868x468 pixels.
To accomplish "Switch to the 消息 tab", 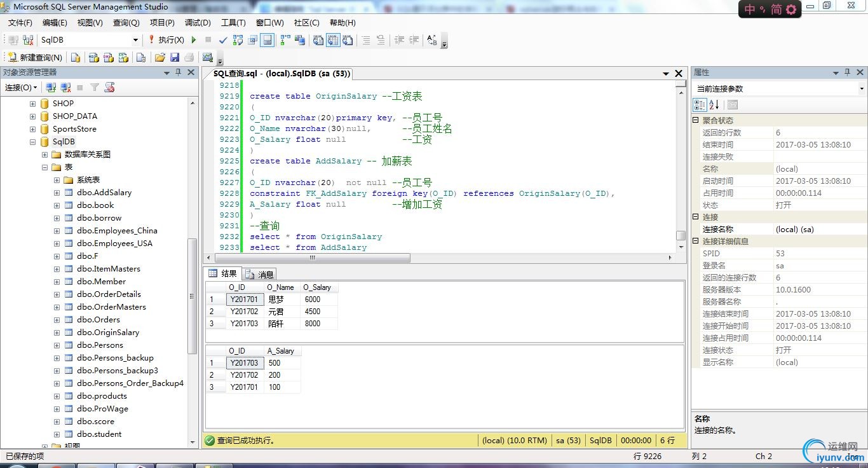I will [x=259, y=275].
